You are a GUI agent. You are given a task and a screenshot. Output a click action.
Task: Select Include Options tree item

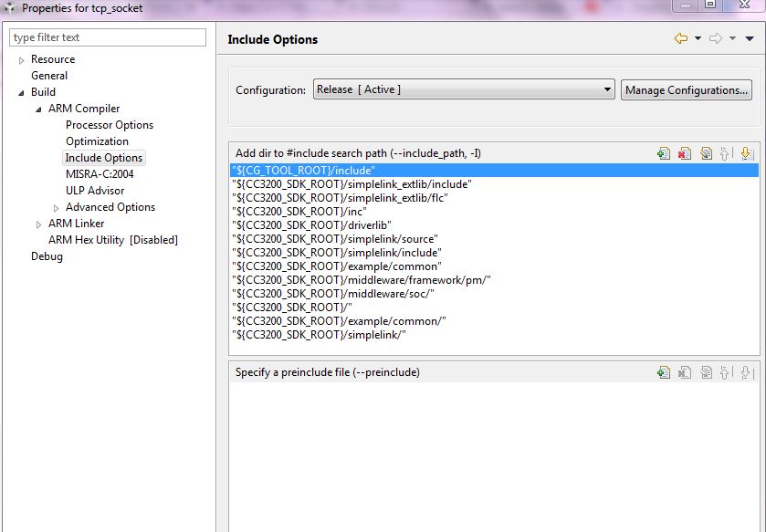(x=103, y=158)
